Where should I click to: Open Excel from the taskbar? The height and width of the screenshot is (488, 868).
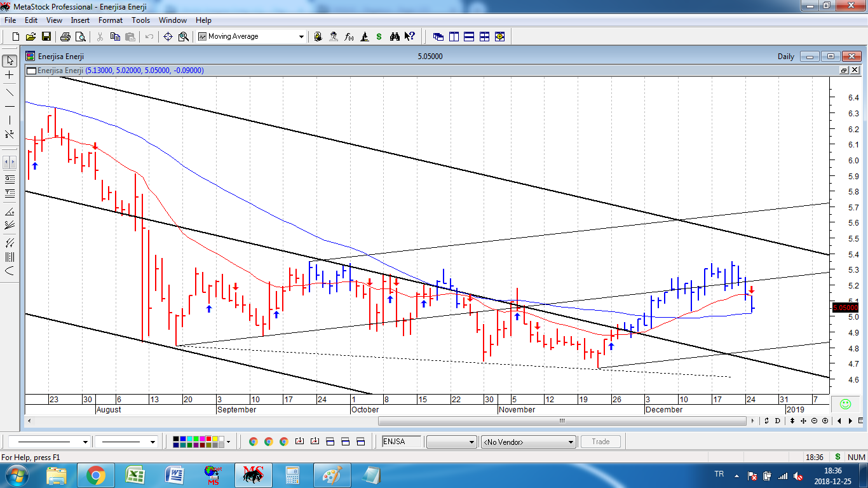[135, 475]
